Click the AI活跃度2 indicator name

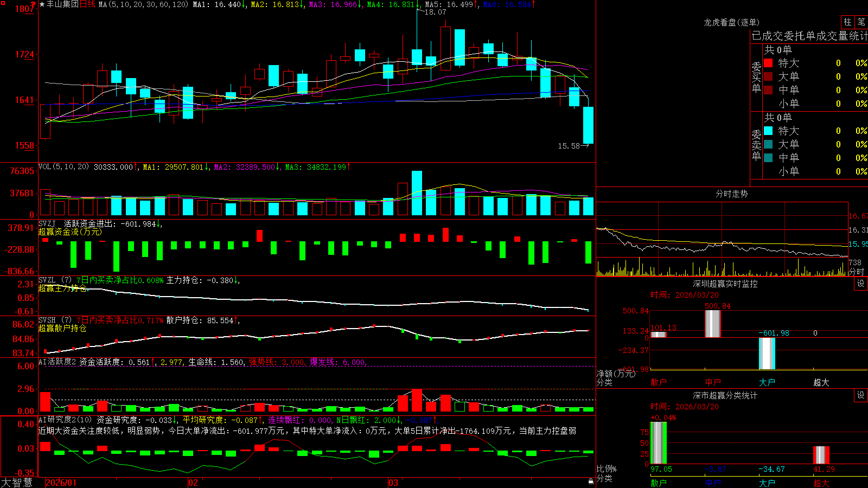pyautogui.click(x=58, y=362)
